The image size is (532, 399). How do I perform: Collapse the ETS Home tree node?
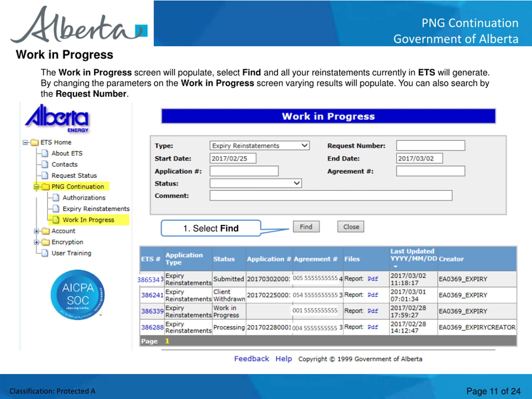pos(25,143)
